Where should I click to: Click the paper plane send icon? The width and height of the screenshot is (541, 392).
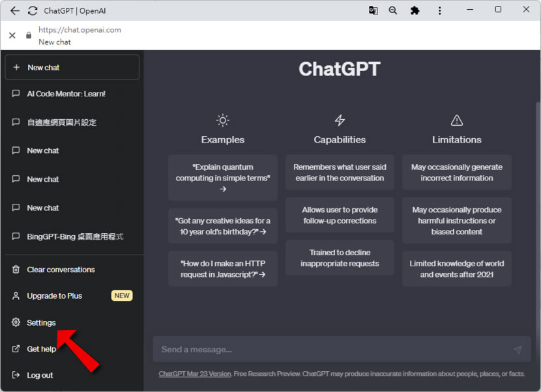(518, 350)
